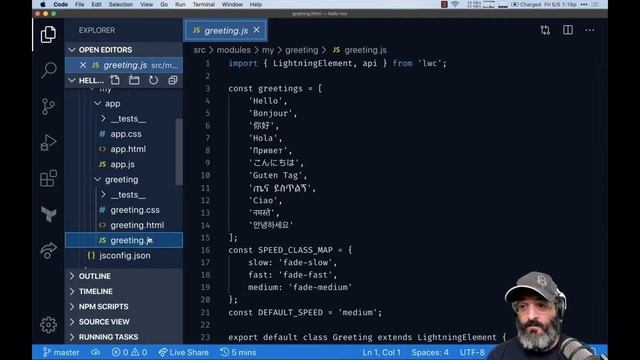640x360 pixels.
Task: Open the View menu
Action: pyautogui.click(x=147, y=4)
